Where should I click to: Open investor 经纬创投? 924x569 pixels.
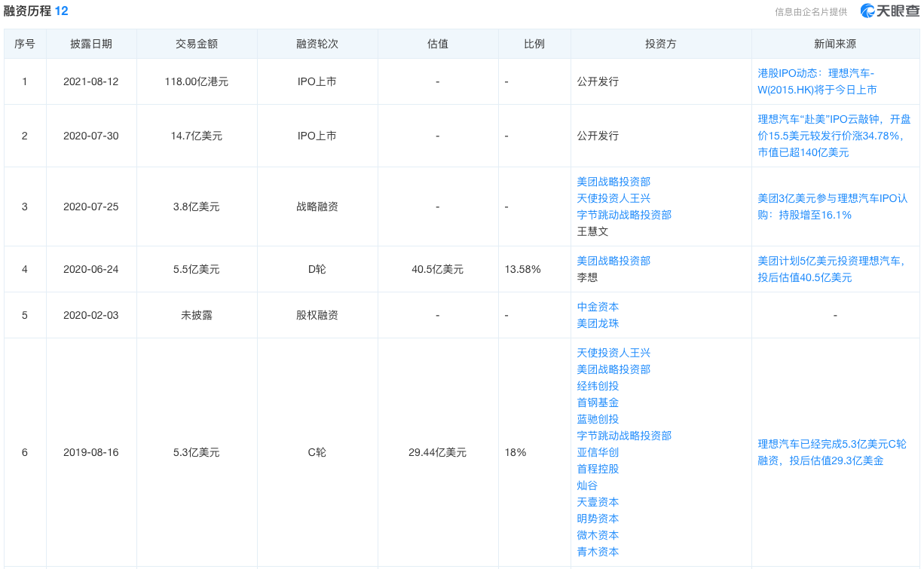coord(598,386)
